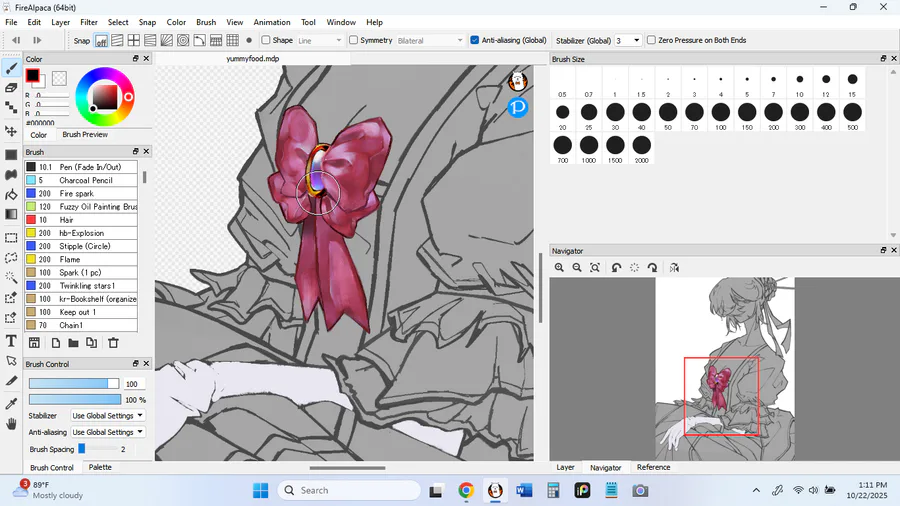The image size is (900, 506).
Task: Open the Snap menu
Action: (147, 22)
